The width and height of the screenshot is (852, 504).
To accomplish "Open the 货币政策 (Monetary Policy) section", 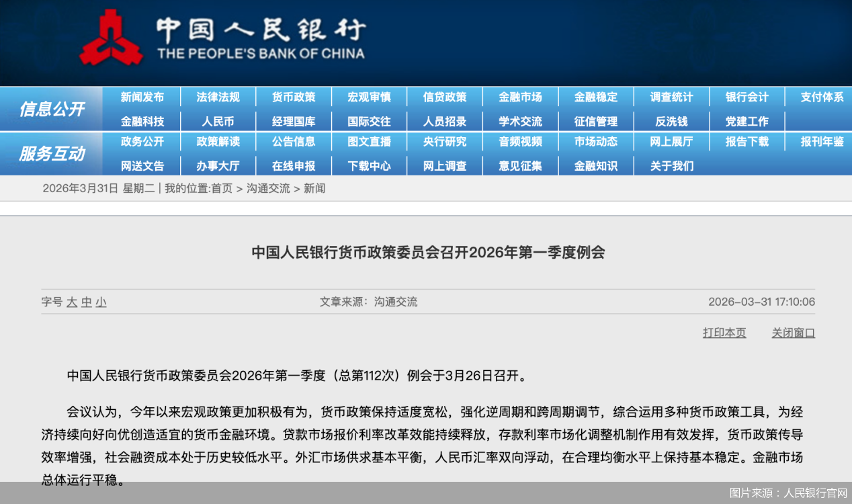I will [294, 97].
